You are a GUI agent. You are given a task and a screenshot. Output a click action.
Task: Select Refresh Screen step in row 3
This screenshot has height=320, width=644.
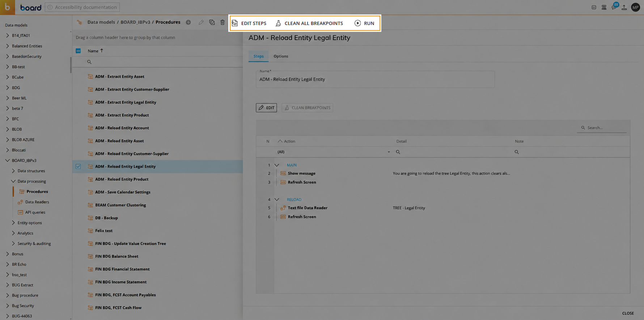(302, 182)
